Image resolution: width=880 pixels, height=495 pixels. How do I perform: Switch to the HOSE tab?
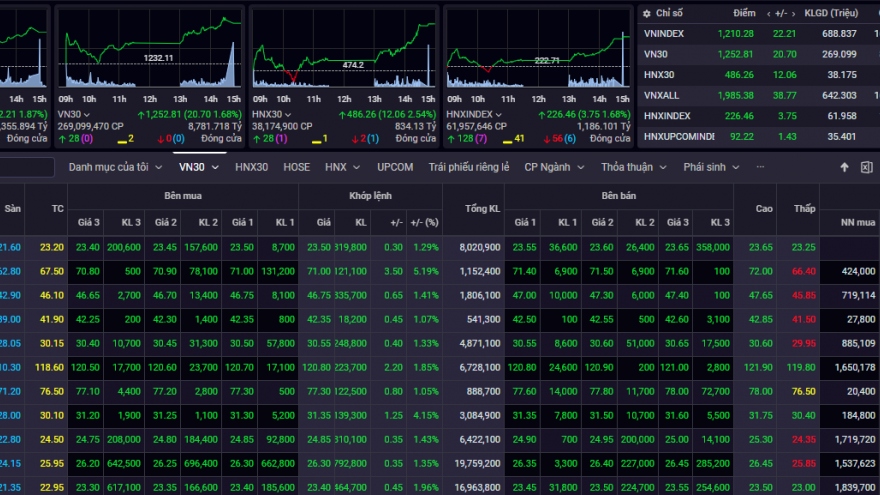[296, 167]
